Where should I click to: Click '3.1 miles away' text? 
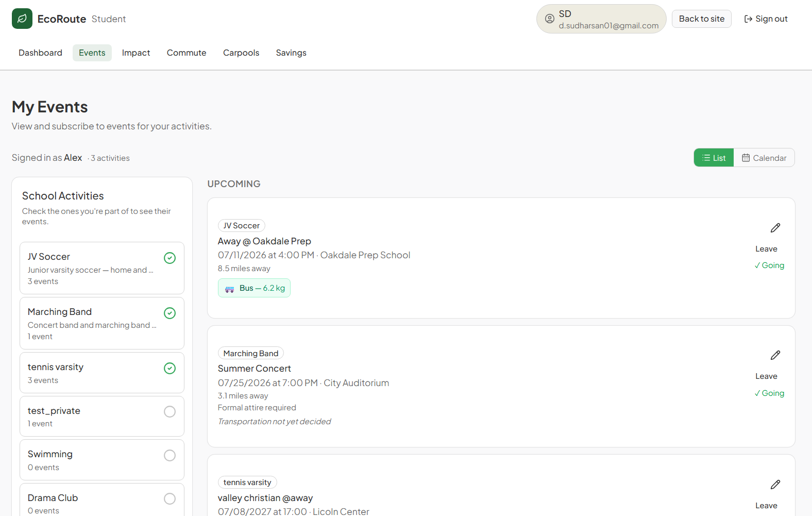[243, 396]
